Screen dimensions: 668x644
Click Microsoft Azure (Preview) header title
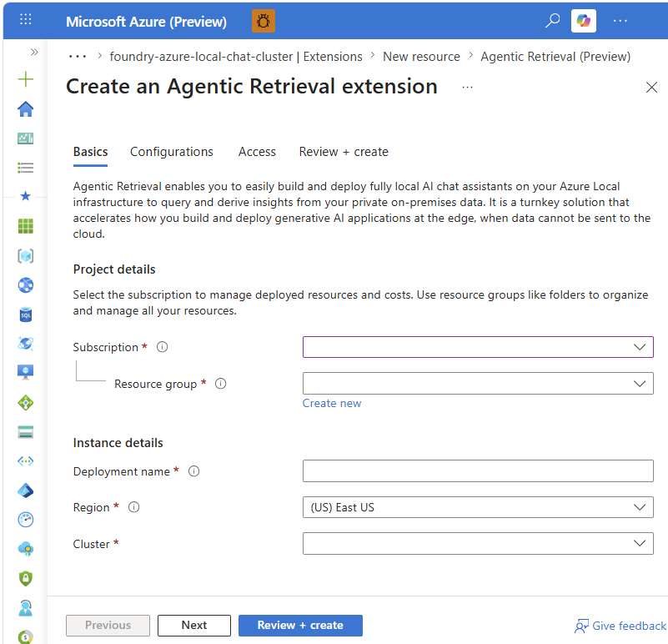[146, 22]
